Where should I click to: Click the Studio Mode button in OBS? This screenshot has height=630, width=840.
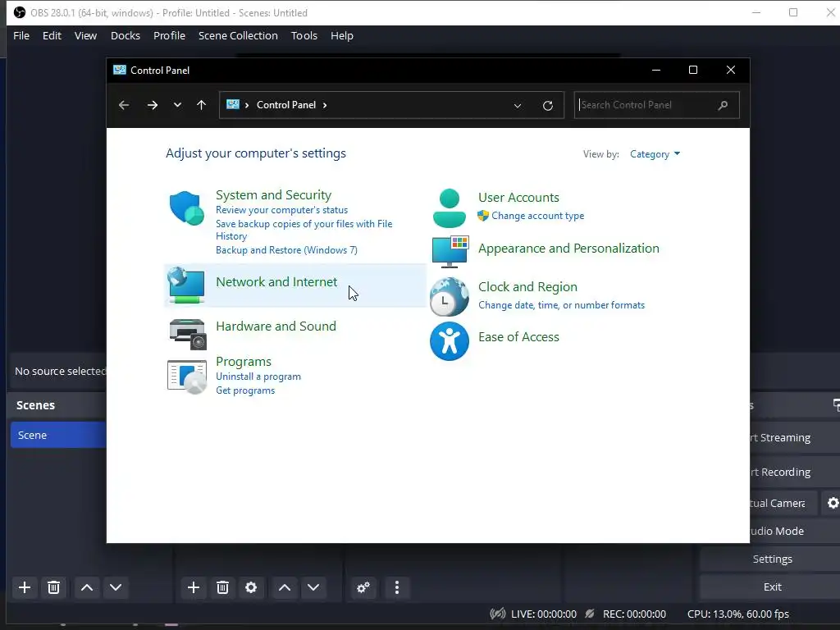click(795, 531)
